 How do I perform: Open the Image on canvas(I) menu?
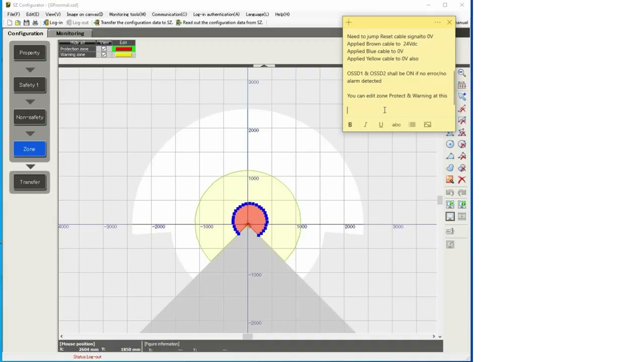click(x=85, y=14)
